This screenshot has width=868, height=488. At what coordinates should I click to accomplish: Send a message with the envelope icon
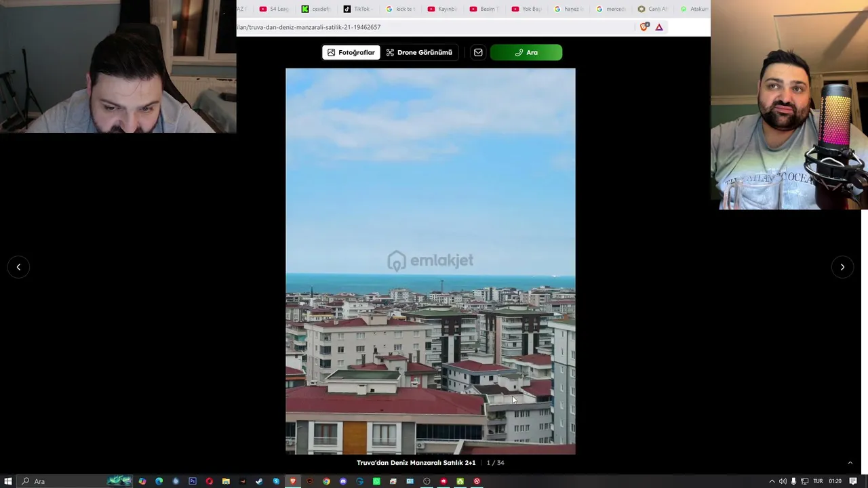point(478,52)
